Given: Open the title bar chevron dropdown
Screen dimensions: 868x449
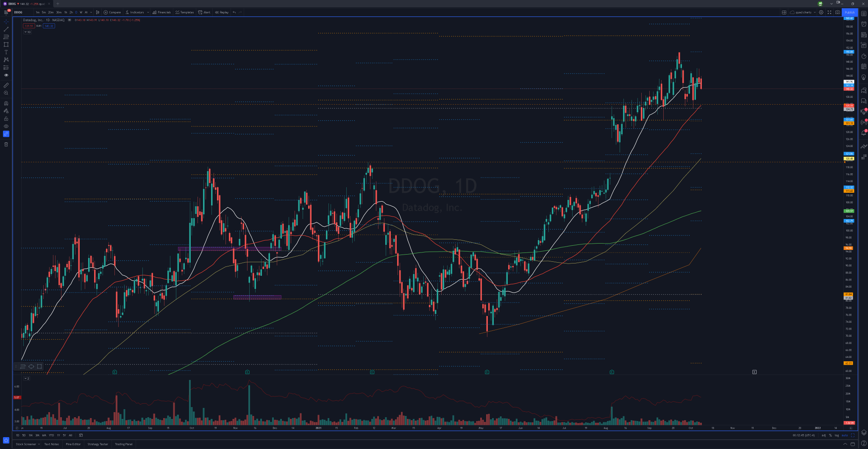Looking at the screenshot, I should [831, 3].
